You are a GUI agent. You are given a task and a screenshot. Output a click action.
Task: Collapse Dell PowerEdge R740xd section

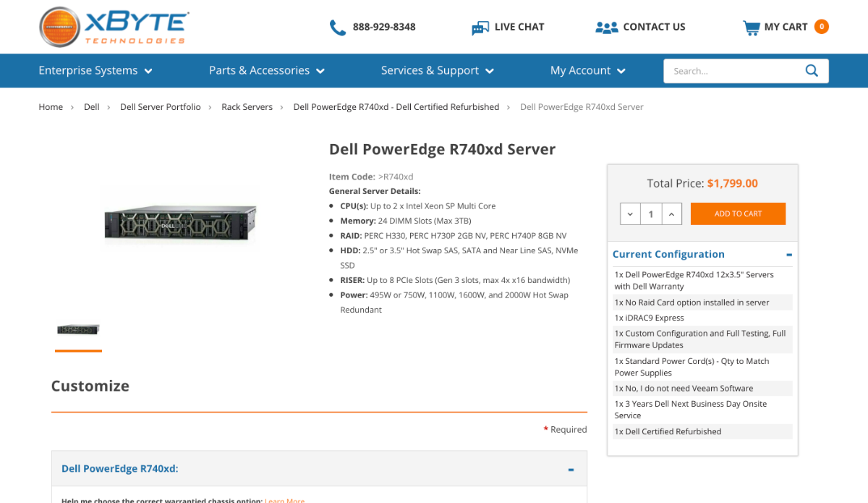[571, 470]
